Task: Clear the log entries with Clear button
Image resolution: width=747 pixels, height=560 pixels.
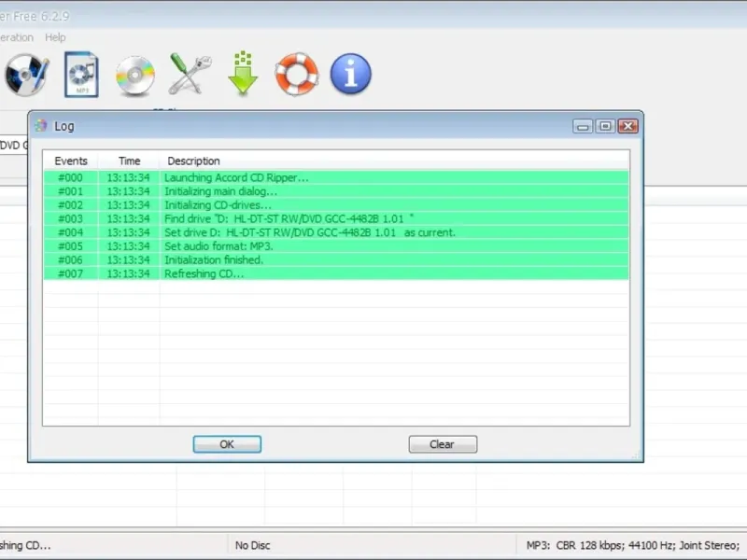Action: 443,444
